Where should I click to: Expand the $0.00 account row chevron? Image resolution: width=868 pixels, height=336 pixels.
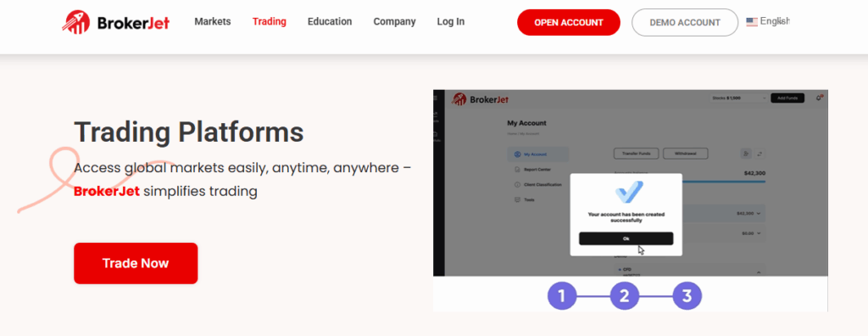pyautogui.click(x=759, y=233)
